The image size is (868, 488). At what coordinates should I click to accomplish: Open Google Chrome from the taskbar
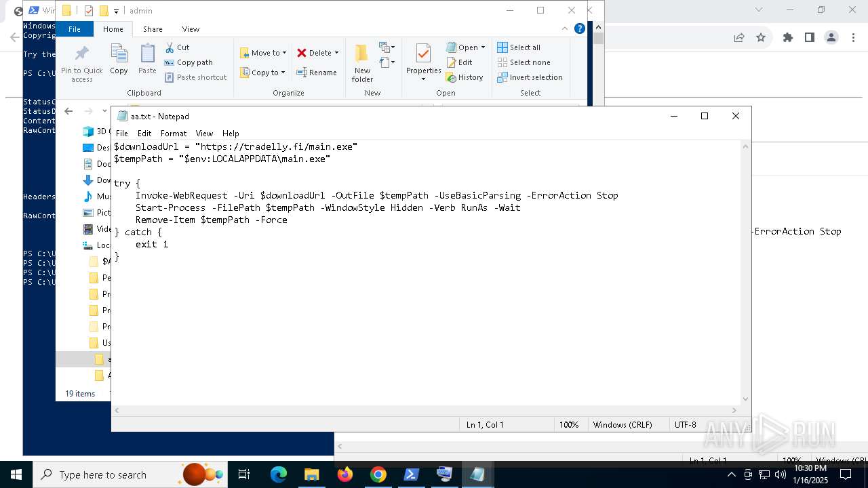378,474
